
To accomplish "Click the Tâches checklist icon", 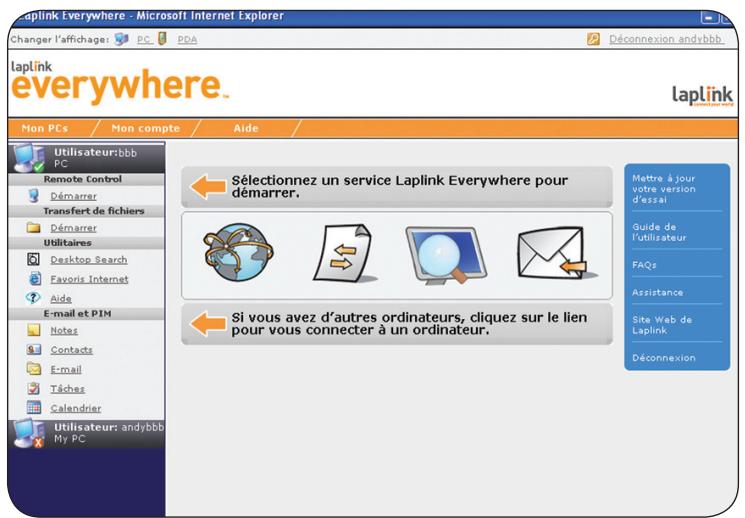I will tap(33, 388).
